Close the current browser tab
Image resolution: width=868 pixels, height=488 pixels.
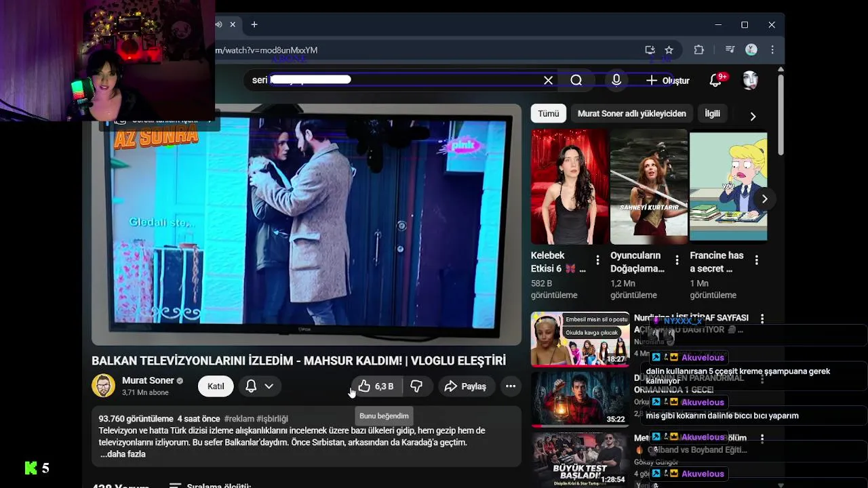(x=233, y=24)
